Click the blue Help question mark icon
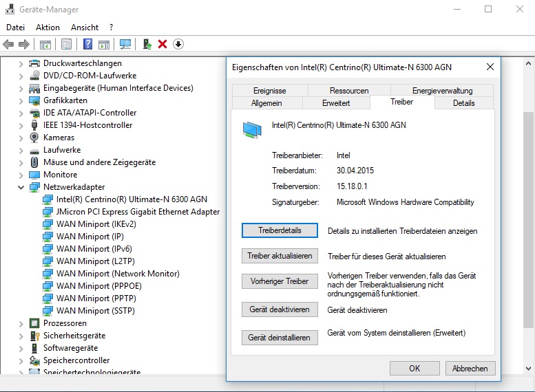The height and width of the screenshot is (392, 535). pos(87,44)
